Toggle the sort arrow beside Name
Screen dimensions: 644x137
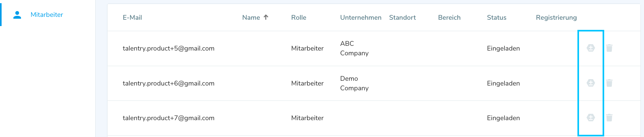point(266,17)
